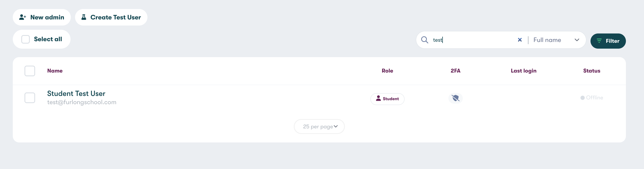Sort by the Last login column header
This screenshot has width=644, height=169.
tap(523, 71)
